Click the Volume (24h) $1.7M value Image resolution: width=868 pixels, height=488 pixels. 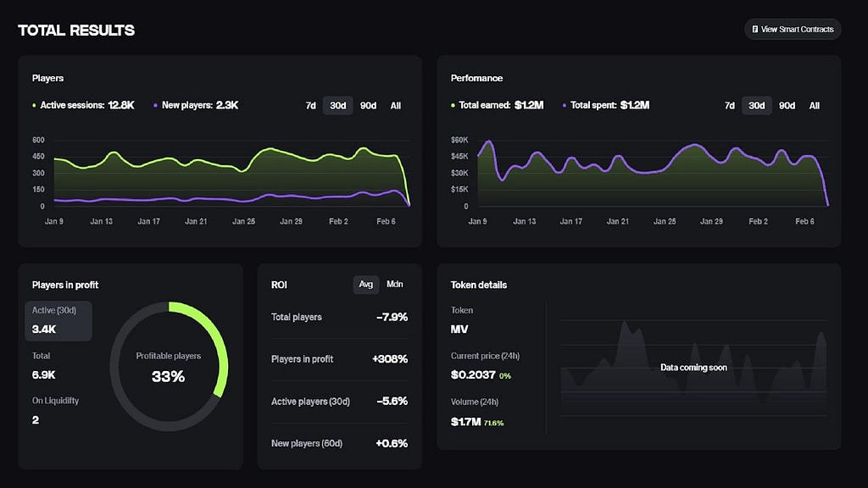(465, 422)
